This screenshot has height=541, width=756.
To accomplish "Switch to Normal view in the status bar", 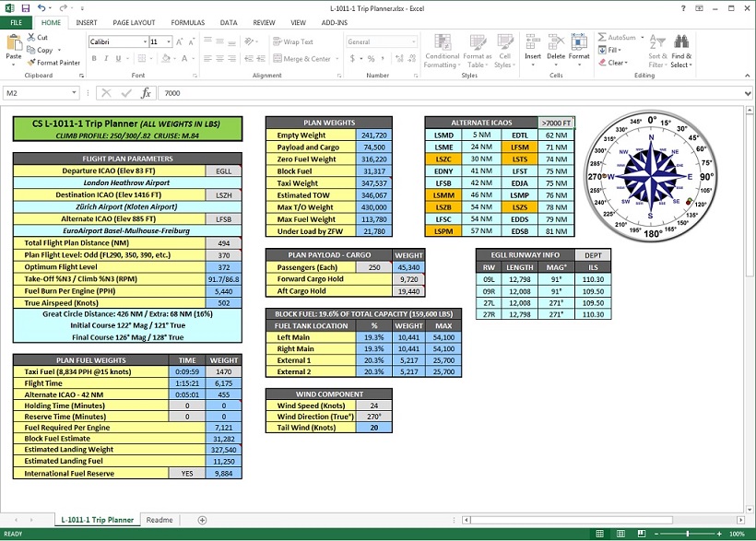I will [x=600, y=534].
